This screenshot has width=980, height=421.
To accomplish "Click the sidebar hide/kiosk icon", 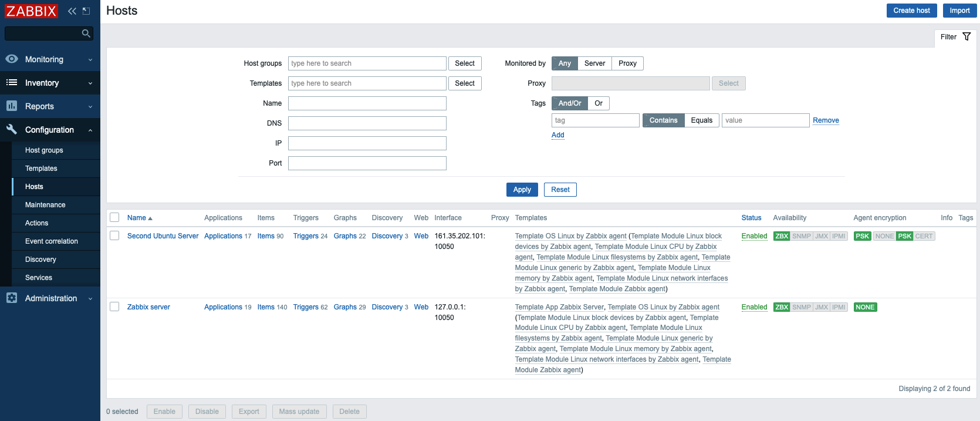I will pos(86,11).
